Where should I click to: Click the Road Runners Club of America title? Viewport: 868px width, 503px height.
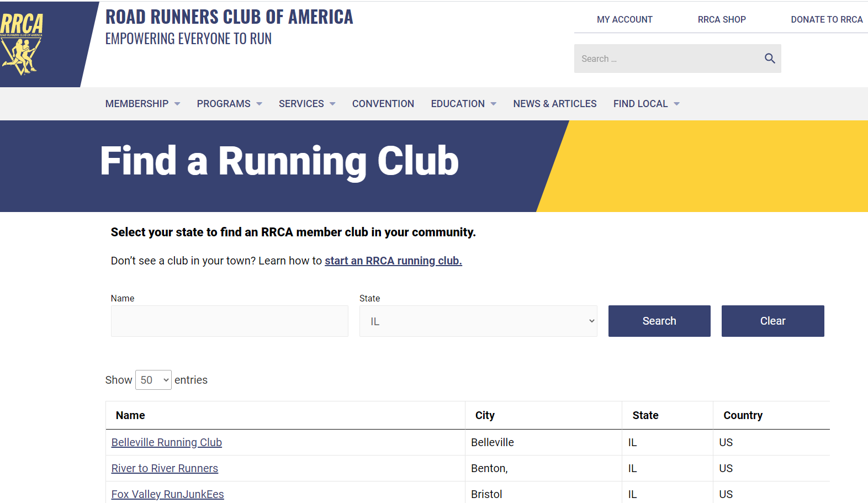pyautogui.click(x=229, y=17)
